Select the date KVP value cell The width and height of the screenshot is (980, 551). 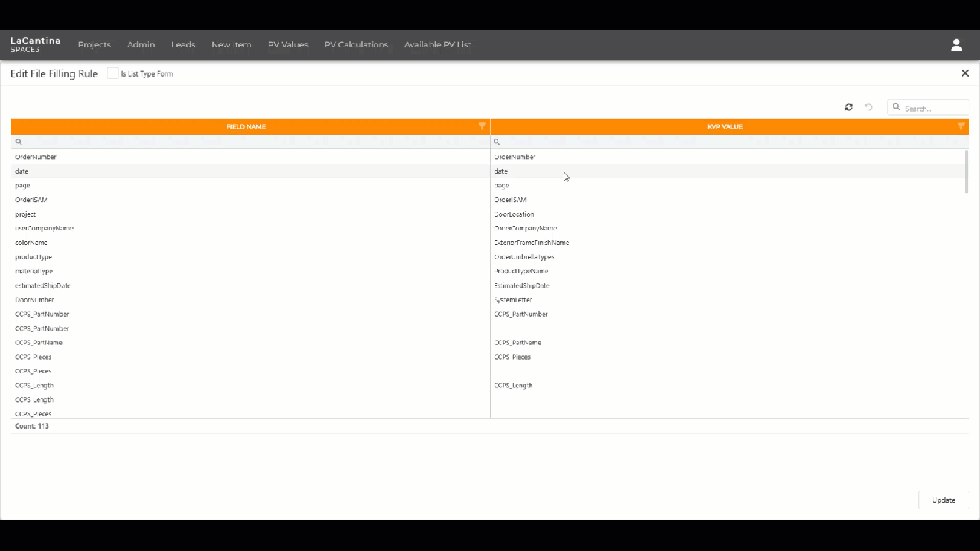point(730,171)
